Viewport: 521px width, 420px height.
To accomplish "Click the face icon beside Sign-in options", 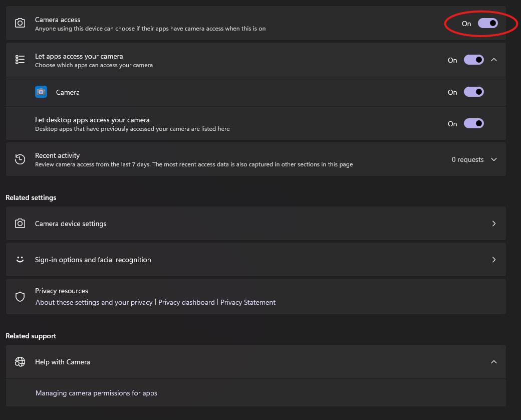I will click(20, 259).
